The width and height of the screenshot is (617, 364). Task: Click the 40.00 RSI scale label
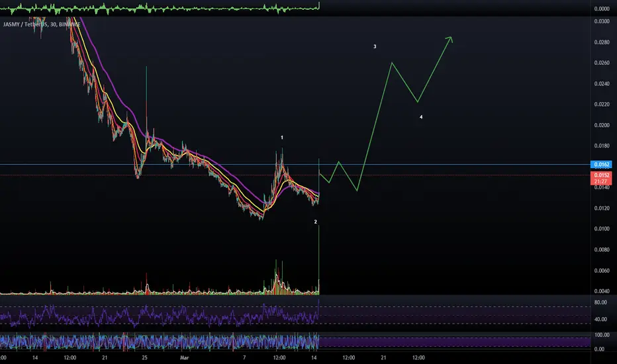(x=600, y=319)
